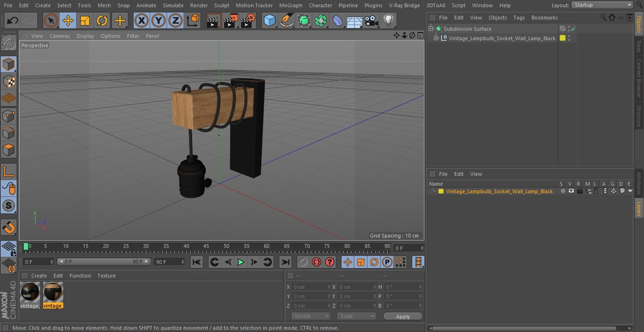Toggle X-axis lock

(x=141, y=21)
